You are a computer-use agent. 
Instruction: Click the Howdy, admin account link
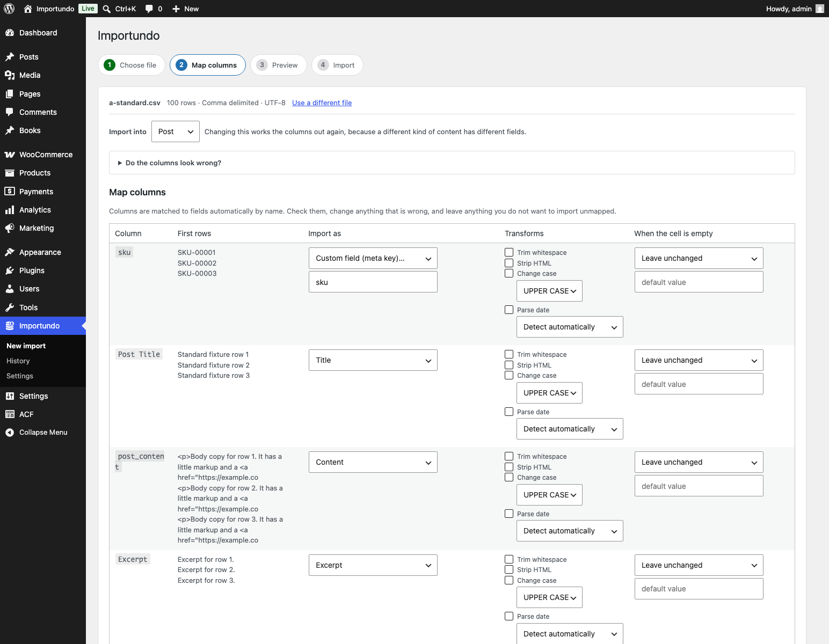pos(789,9)
